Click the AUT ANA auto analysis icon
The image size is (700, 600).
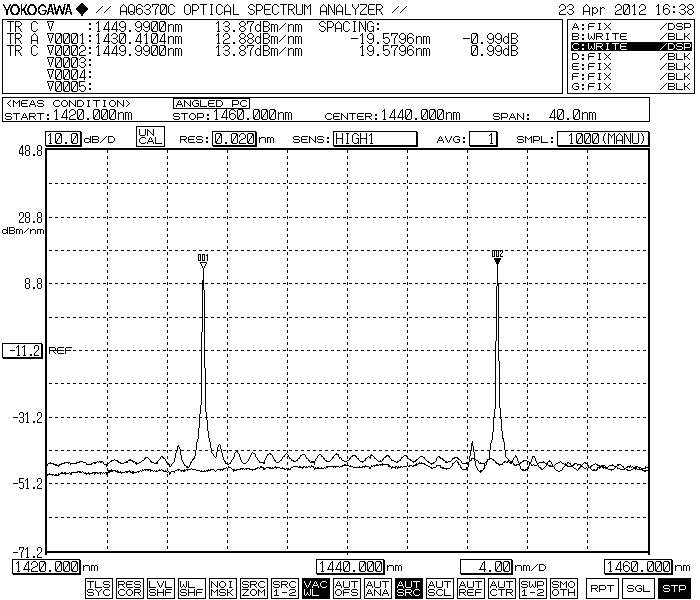pyautogui.click(x=378, y=588)
